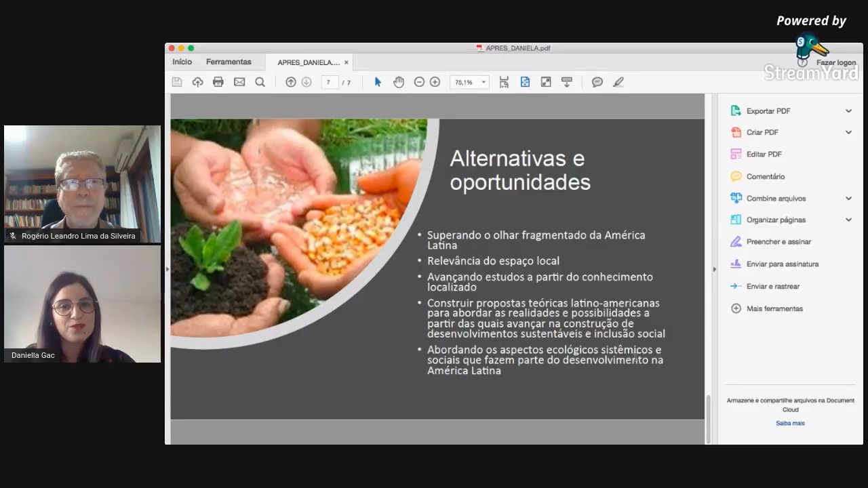
Task: Select the APRES_DANIELA document tab
Action: click(309, 62)
